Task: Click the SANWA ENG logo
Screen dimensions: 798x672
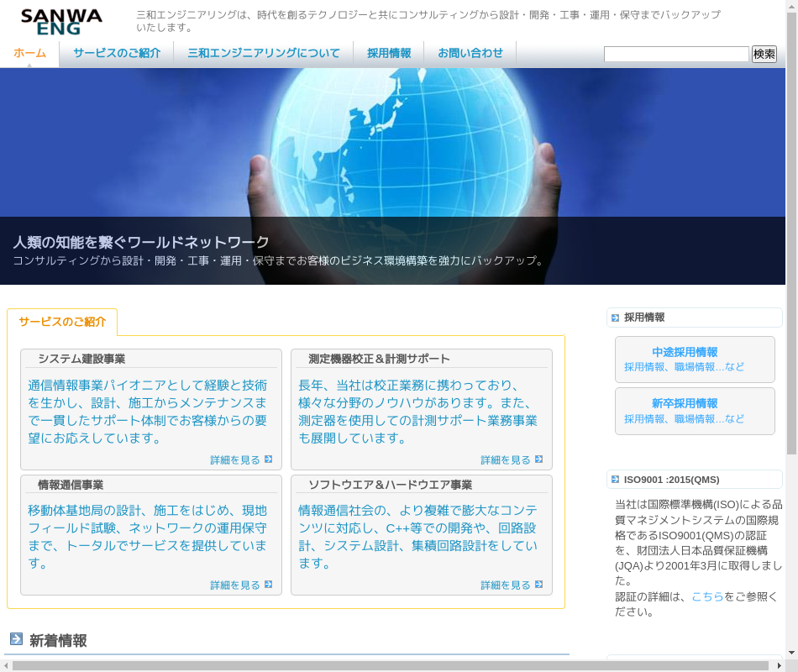Action: [62, 21]
